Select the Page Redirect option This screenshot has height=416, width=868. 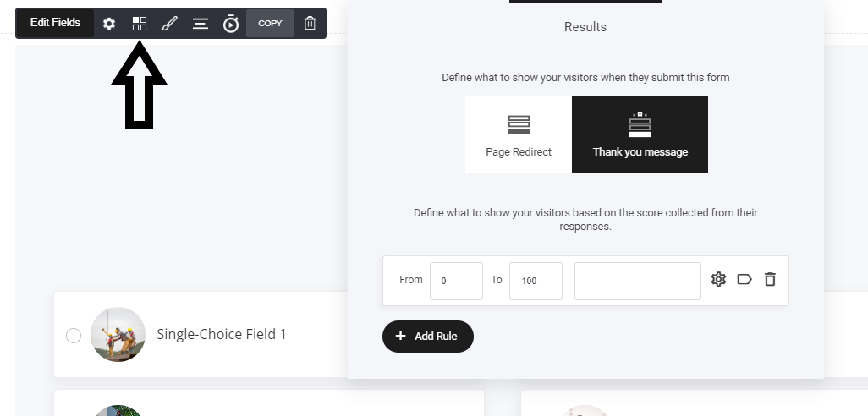519,134
